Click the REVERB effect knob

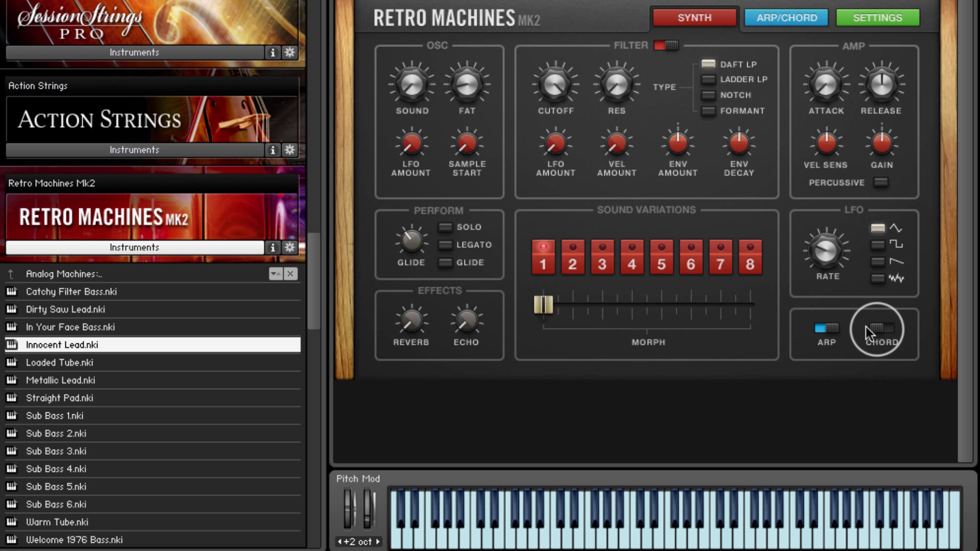pos(411,320)
